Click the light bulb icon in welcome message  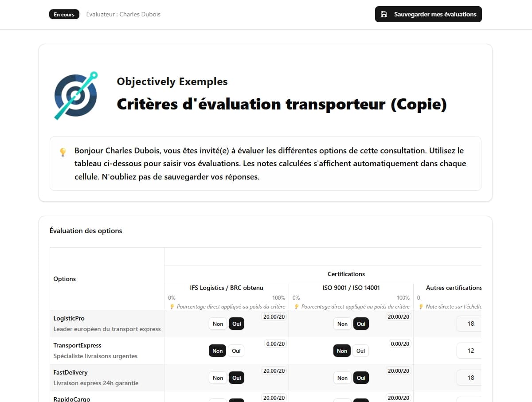63,152
